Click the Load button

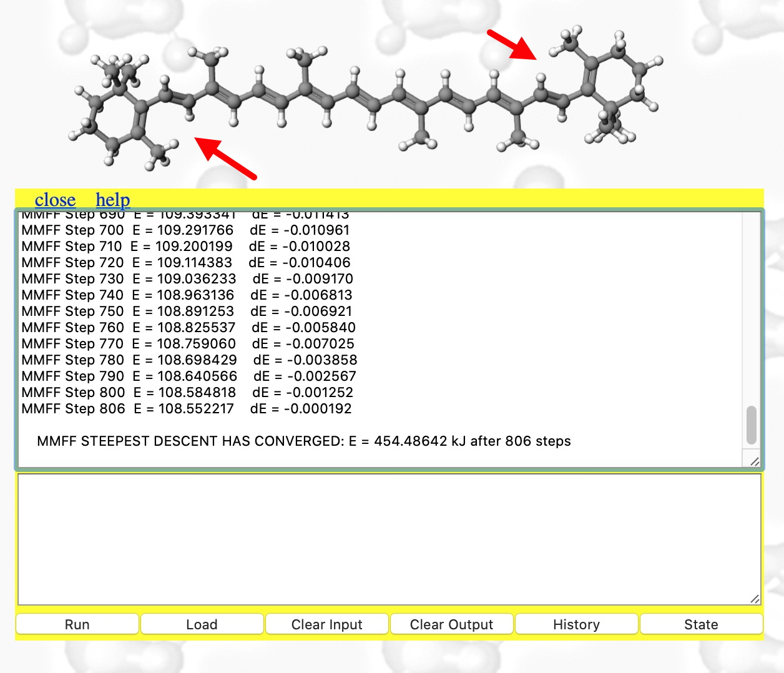[x=202, y=624]
